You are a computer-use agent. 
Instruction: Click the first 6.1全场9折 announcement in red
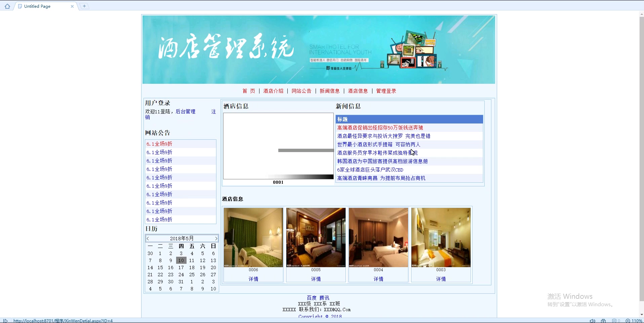(x=159, y=144)
